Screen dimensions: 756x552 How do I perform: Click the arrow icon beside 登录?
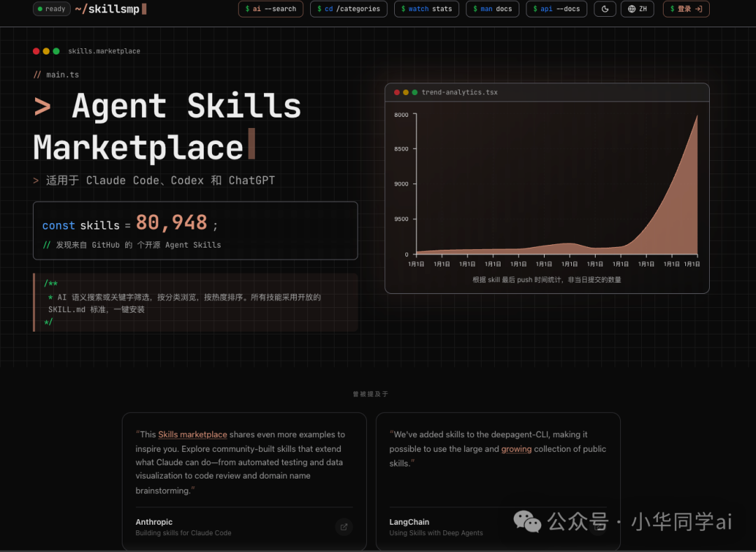pos(698,9)
